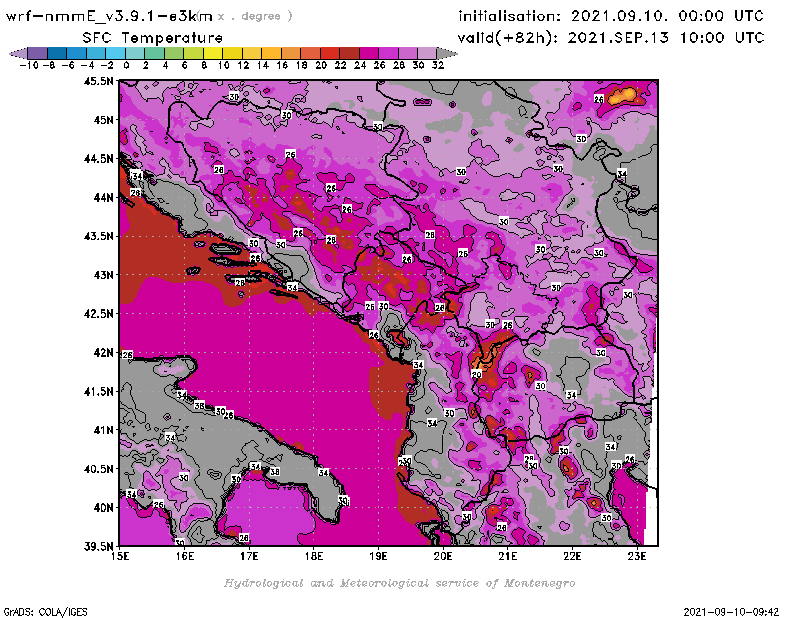This screenshot has height=618, width=800.
Task: Click the left arrow end of colorbar
Action: (x=15, y=52)
